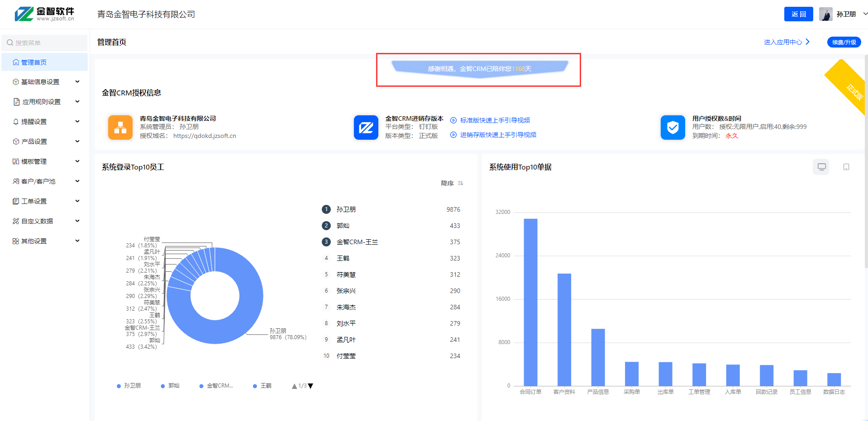Expand the 工单设置 menu chevron
The width and height of the screenshot is (868, 421).
pyautogui.click(x=77, y=201)
